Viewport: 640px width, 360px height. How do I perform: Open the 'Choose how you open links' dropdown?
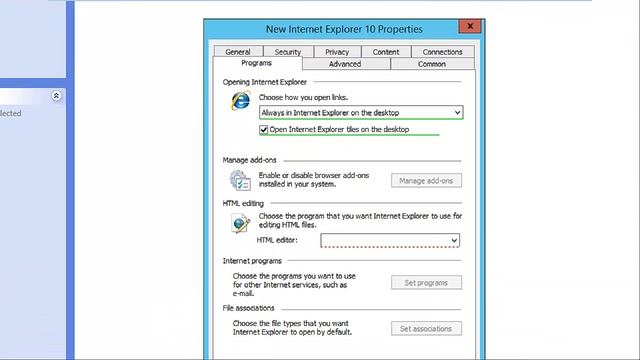tap(361, 112)
